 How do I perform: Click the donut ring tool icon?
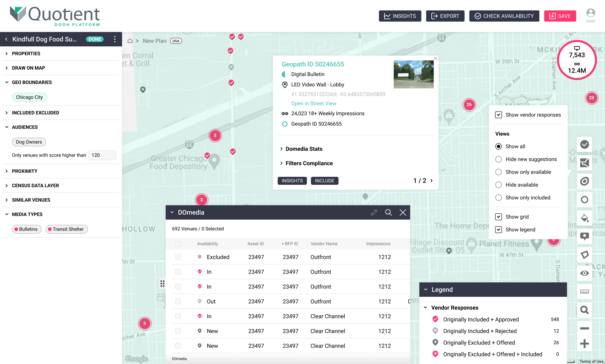(x=584, y=181)
